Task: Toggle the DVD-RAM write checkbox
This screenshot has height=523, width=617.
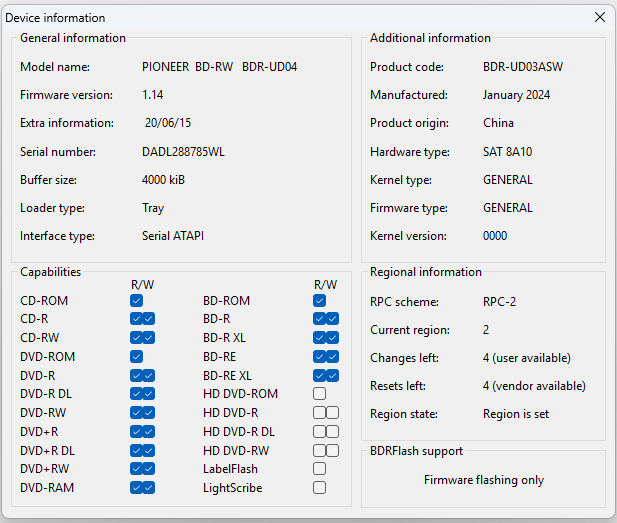Action: 149,488
